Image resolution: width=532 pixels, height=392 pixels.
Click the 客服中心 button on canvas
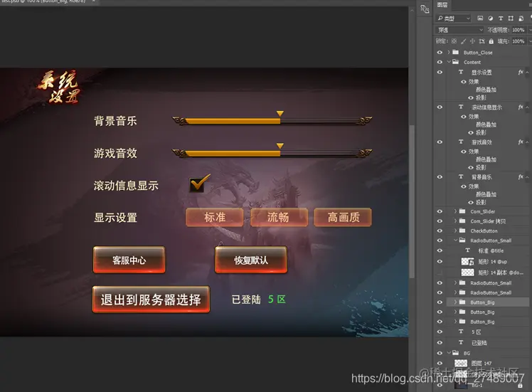[129, 260]
